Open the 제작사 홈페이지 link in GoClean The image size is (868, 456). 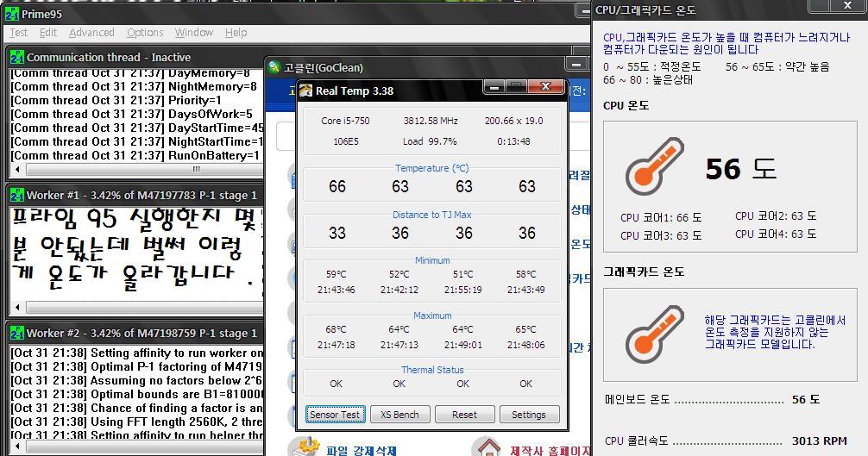click(549, 451)
